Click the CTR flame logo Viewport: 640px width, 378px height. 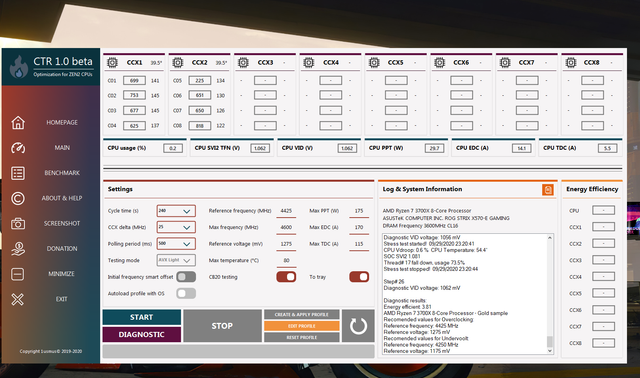pyautogui.click(x=19, y=67)
